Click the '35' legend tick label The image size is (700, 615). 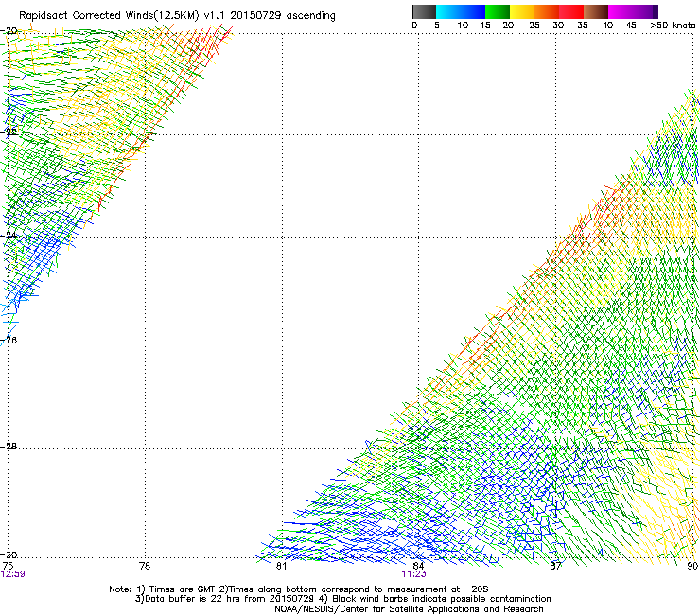[583, 26]
